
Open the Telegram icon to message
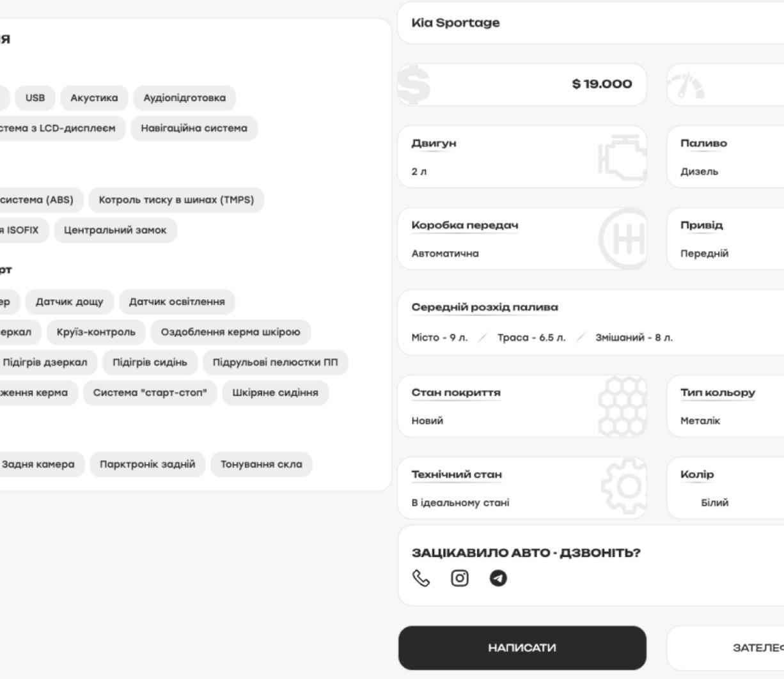pyautogui.click(x=498, y=578)
